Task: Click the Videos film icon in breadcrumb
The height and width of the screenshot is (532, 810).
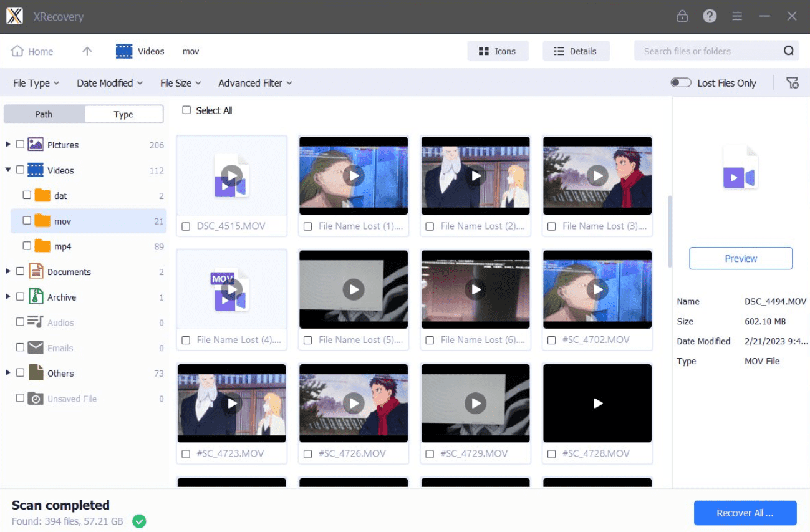Action: point(124,51)
